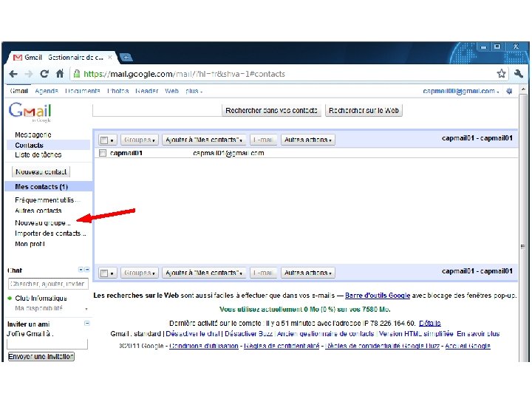The height and width of the screenshot is (399, 532).
Task: Click Nouveau contact button
Action: (x=41, y=171)
